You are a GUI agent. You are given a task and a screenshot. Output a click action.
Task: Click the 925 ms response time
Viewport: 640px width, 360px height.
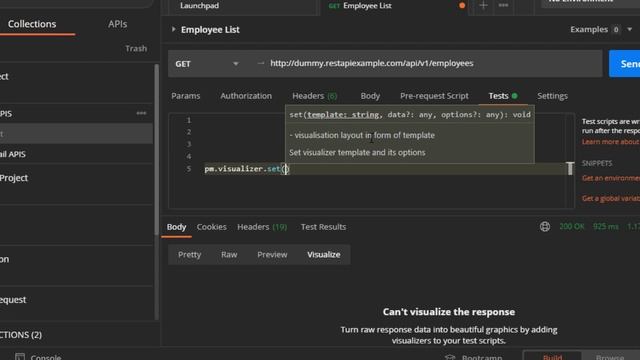(606, 227)
